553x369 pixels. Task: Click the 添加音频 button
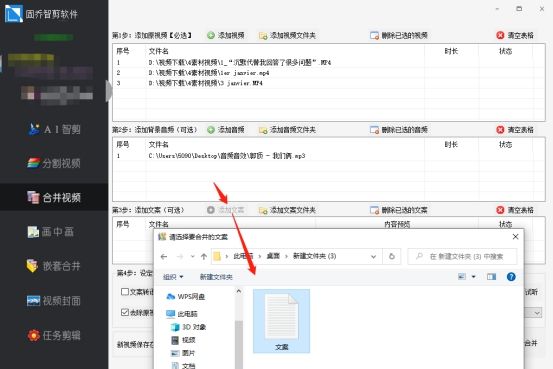click(226, 130)
